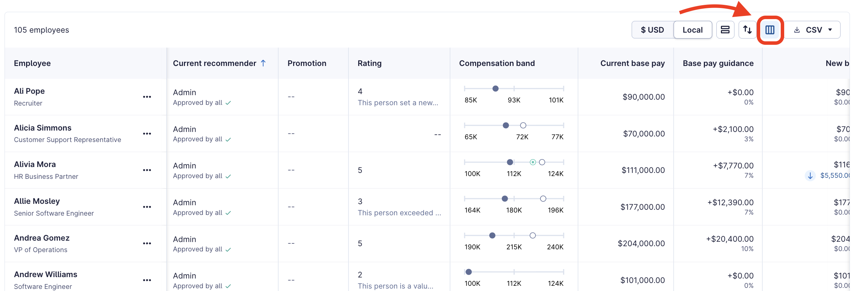Click filled dot on Allie Mosley's compensation band
This screenshot has width=868, height=291.
point(505,199)
